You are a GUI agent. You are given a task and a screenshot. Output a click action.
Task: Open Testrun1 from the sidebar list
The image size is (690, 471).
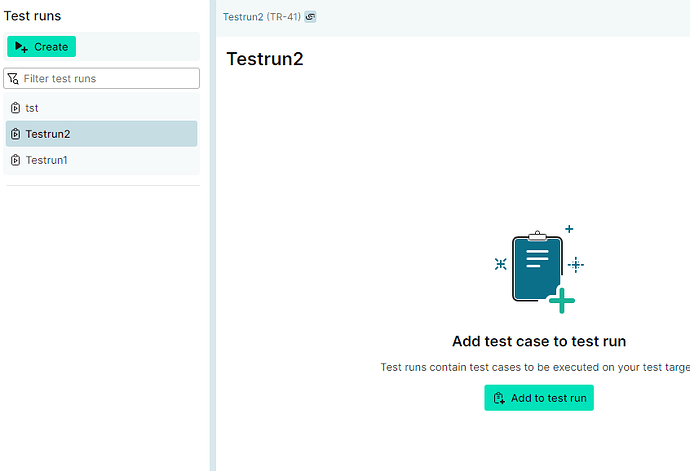pos(102,160)
